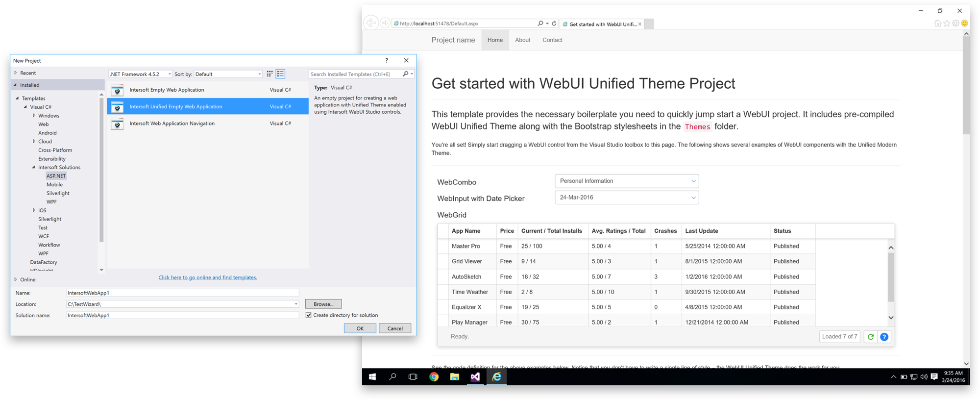Open the Windows Start button
The image size is (980, 400).
coord(372,377)
